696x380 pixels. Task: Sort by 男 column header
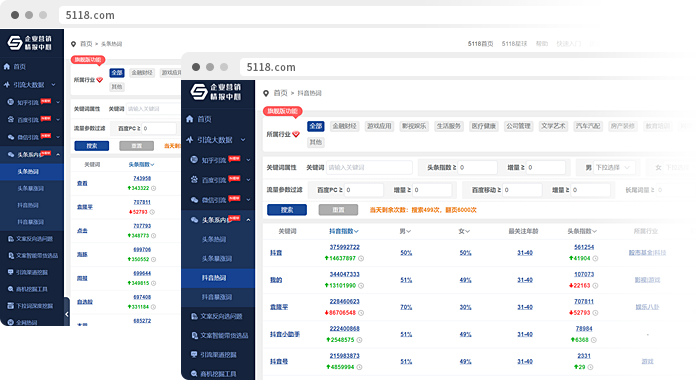(x=405, y=231)
